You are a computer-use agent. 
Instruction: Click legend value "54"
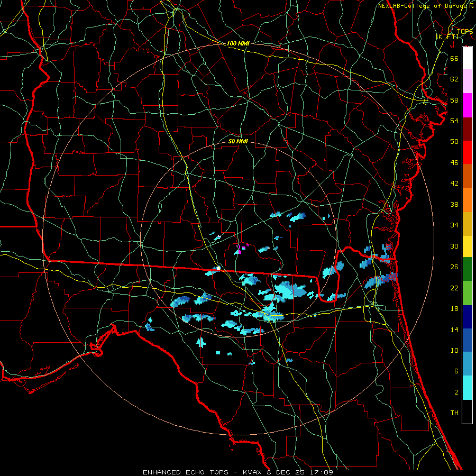pyautogui.click(x=454, y=121)
